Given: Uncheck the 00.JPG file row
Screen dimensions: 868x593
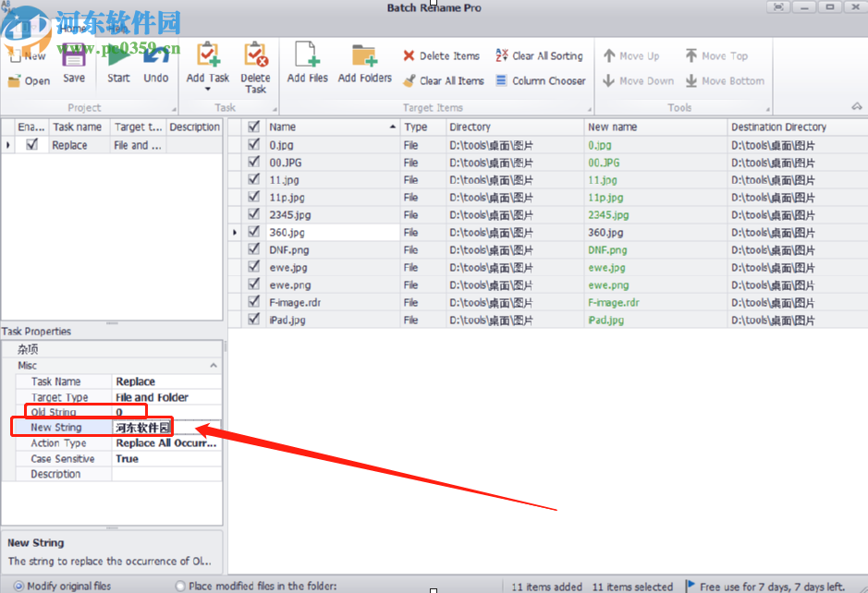Looking at the screenshot, I should pyautogui.click(x=254, y=162).
